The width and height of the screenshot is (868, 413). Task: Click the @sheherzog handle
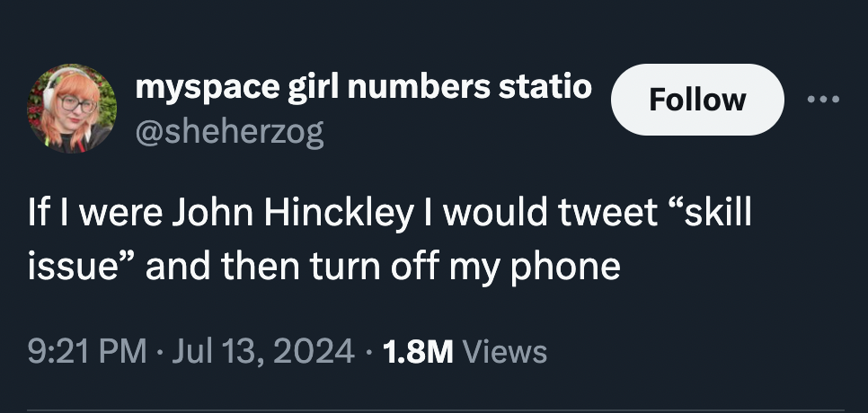[228, 131]
